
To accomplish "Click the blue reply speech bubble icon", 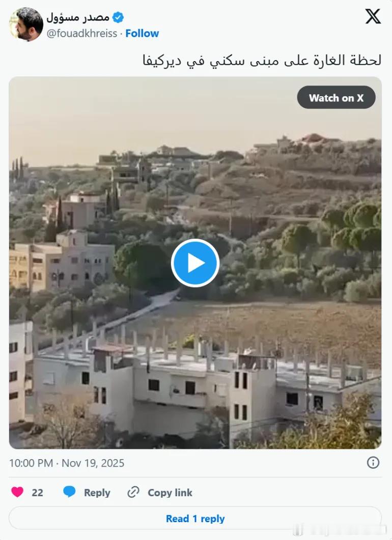I will tap(69, 492).
